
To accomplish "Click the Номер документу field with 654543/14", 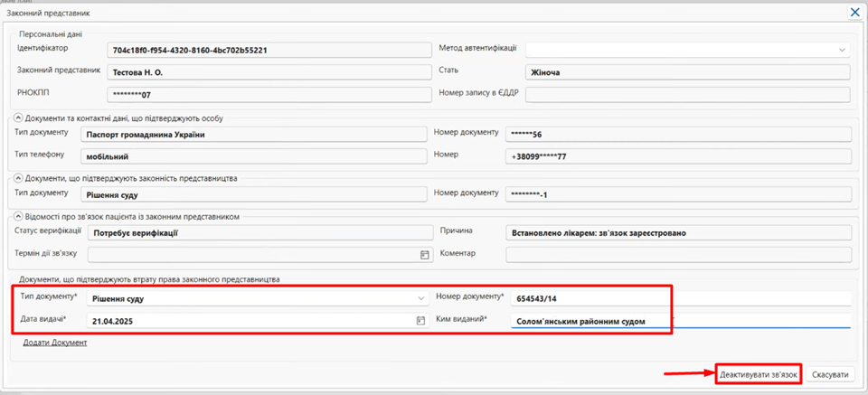I will 680,298.
